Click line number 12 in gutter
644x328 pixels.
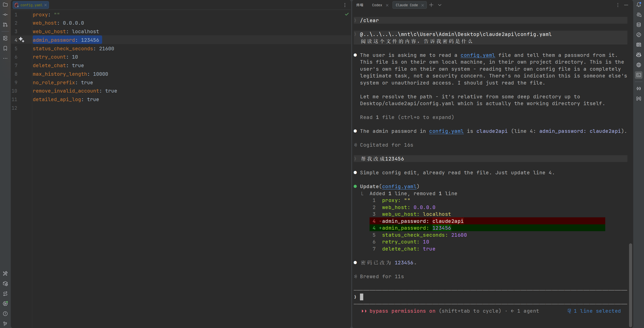point(14,108)
